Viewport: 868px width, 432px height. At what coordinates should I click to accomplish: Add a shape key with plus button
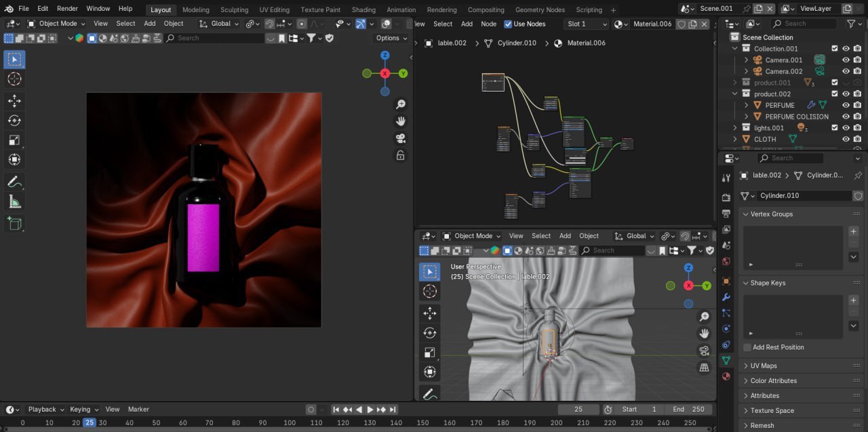coord(854,300)
